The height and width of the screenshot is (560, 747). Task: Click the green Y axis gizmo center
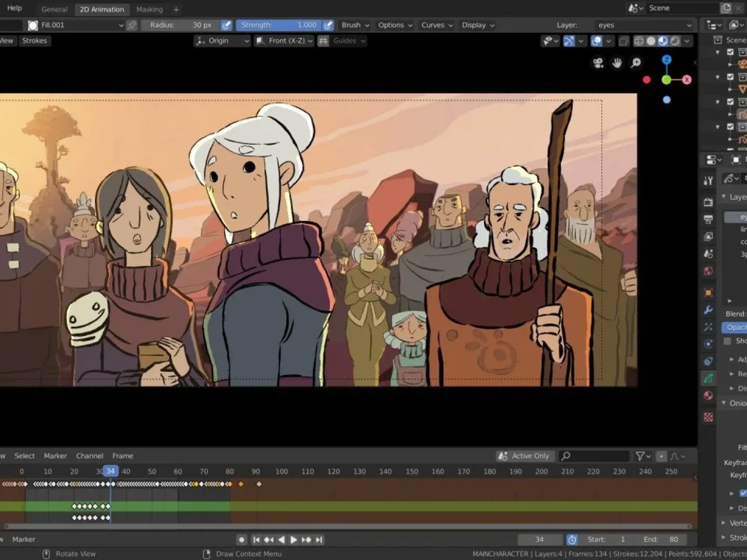(x=666, y=80)
